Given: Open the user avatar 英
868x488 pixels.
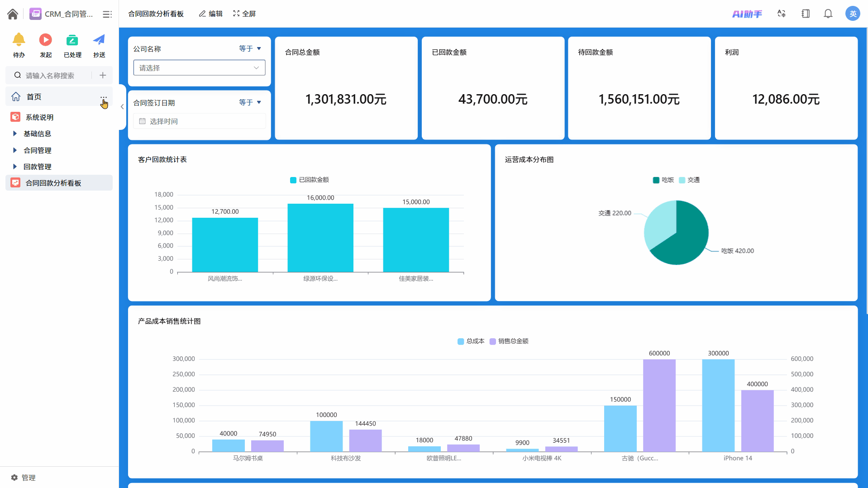Looking at the screenshot, I should [853, 14].
